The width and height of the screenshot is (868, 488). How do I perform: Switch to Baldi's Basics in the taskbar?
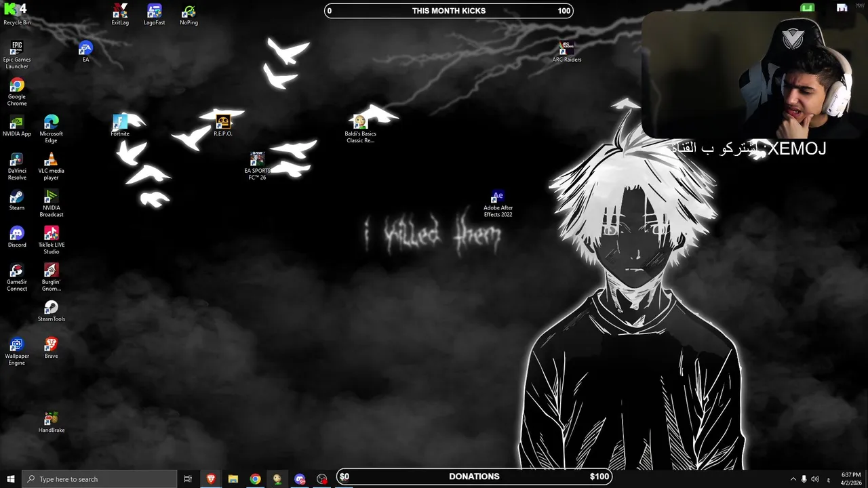click(277, 479)
